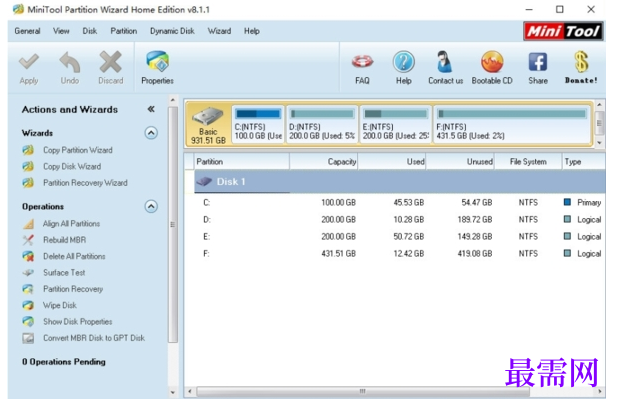Click the Facebook Share icon
This screenshot has width=617, height=404.
tap(538, 62)
